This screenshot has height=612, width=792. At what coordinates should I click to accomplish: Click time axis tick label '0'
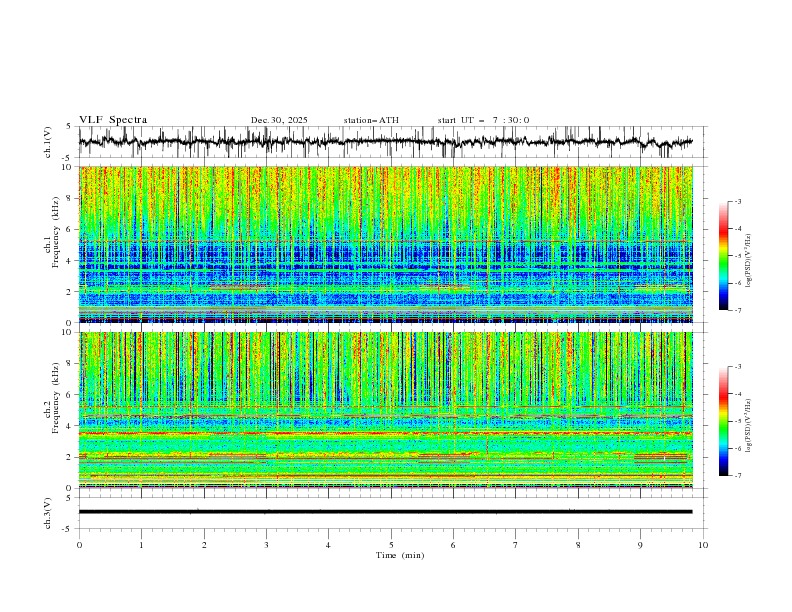pos(79,545)
